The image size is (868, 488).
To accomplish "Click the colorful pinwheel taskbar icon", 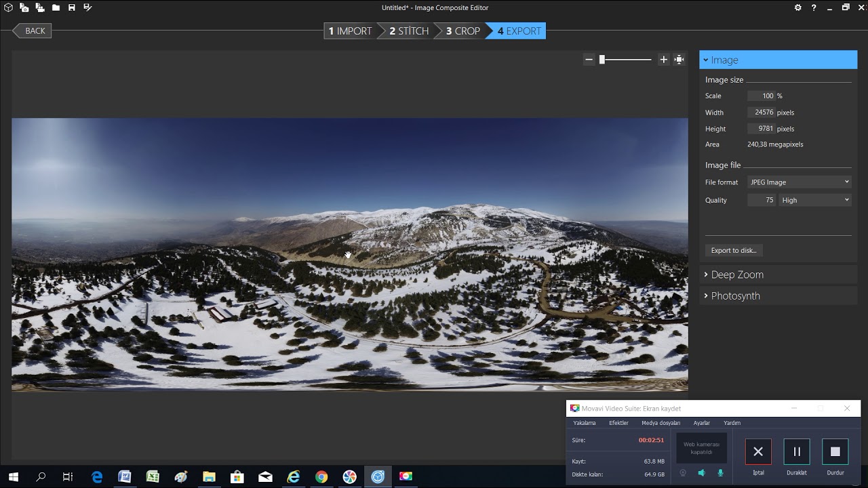I will coord(349,476).
